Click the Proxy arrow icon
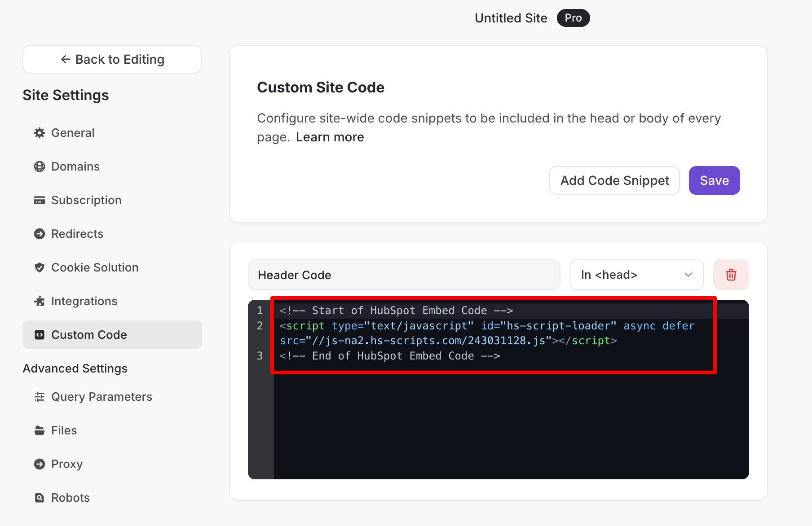This screenshot has width=812, height=526. tap(40, 464)
